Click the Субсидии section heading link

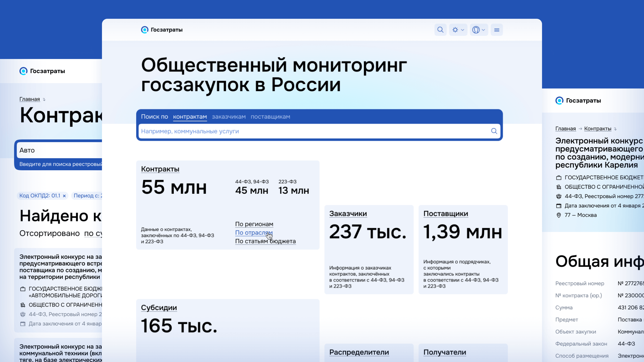pos(159,308)
